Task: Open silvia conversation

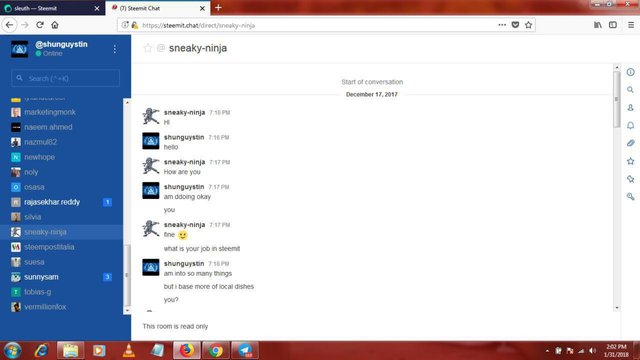Action: click(x=61, y=217)
